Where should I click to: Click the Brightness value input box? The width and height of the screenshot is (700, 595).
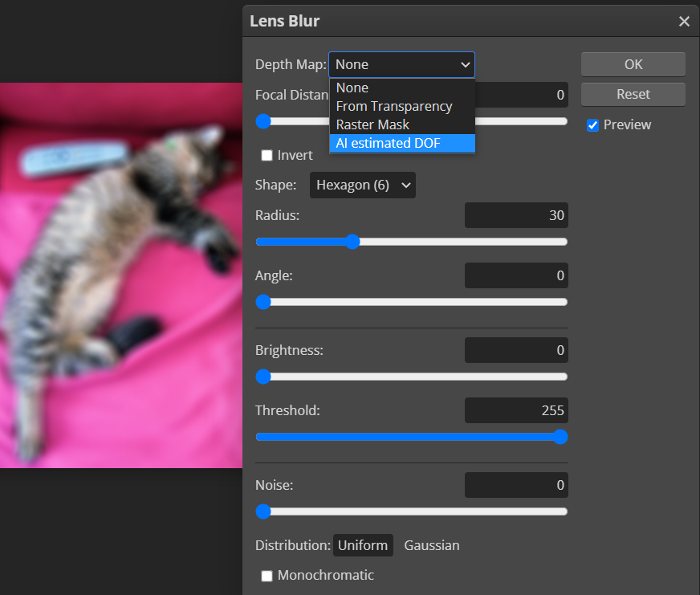pyautogui.click(x=516, y=350)
